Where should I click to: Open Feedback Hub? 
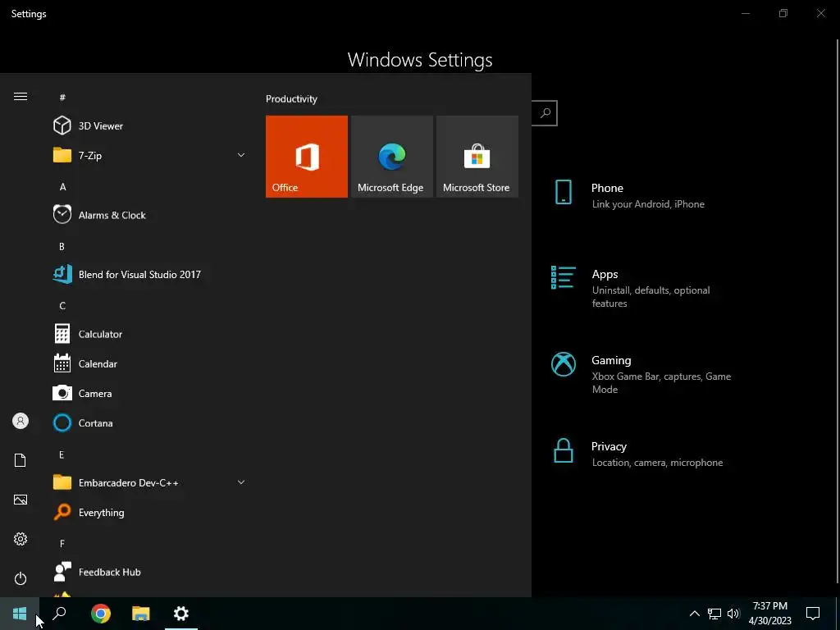(x=150, y=572)
